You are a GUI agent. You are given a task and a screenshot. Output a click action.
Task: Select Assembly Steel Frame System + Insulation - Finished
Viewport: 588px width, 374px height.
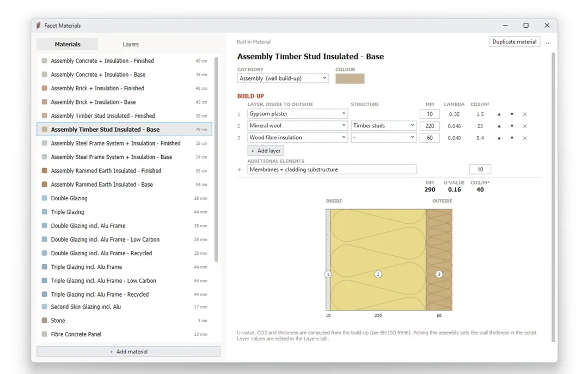point(125,143)
